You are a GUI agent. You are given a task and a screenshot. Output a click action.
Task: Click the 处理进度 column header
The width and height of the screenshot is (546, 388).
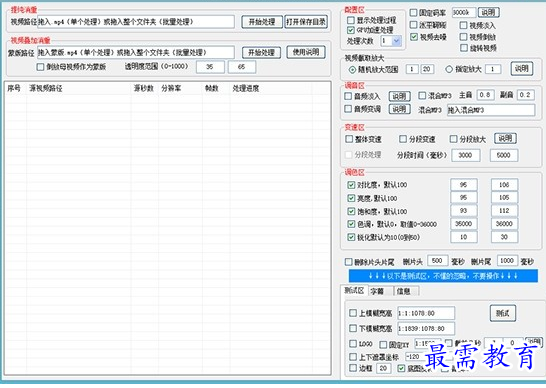point(246,88)
